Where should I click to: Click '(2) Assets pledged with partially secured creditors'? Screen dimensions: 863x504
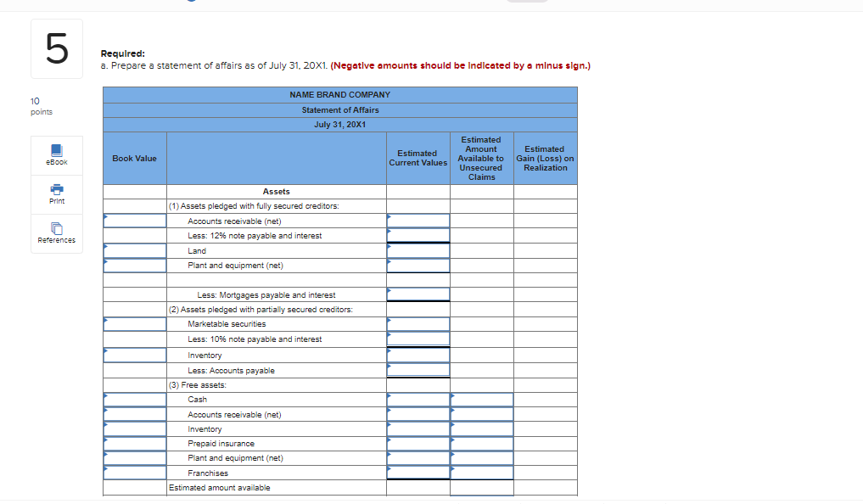coord(261,309)
